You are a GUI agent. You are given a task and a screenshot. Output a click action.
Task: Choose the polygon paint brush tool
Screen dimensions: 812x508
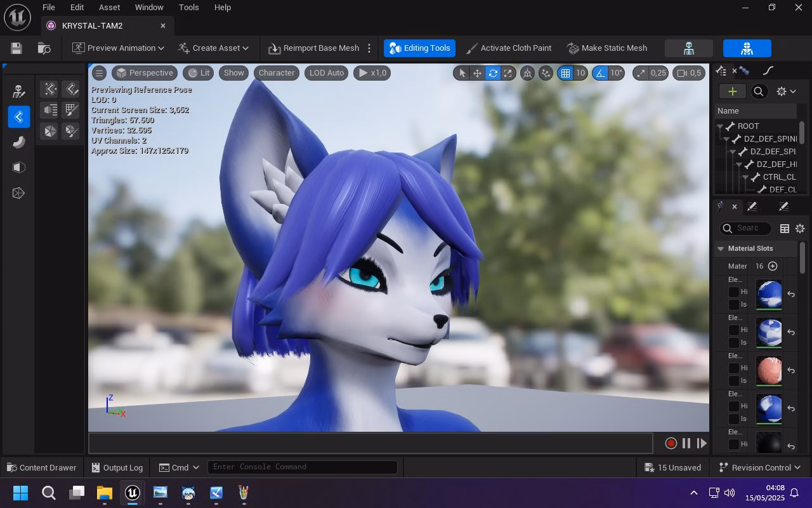[71, 131]
